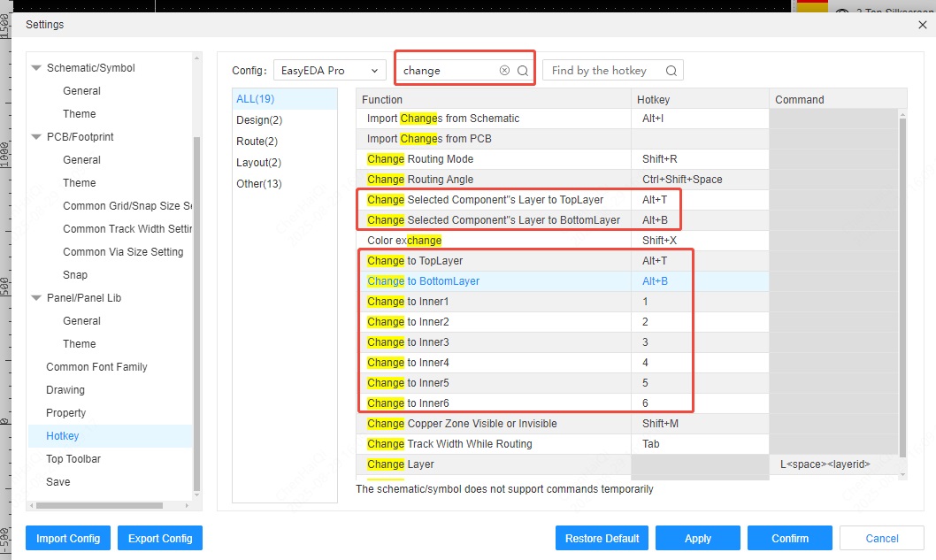Clear the 'change' search text icon
This screenshot has height=560, width=936.
click(x=504, y=71)
